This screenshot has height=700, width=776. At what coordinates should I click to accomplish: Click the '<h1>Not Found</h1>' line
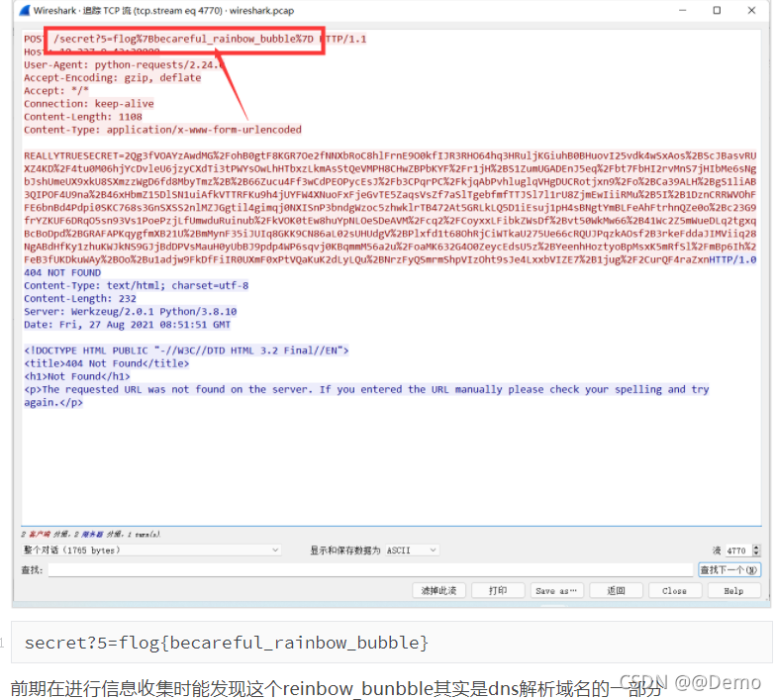77,376
